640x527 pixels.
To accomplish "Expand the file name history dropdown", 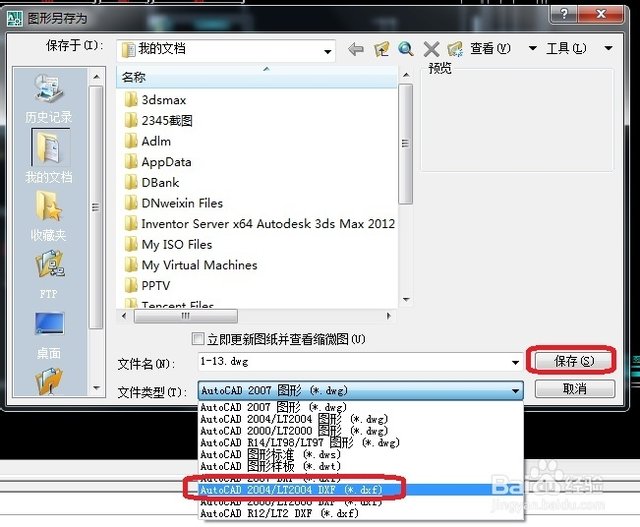I will tap(516, 362).
